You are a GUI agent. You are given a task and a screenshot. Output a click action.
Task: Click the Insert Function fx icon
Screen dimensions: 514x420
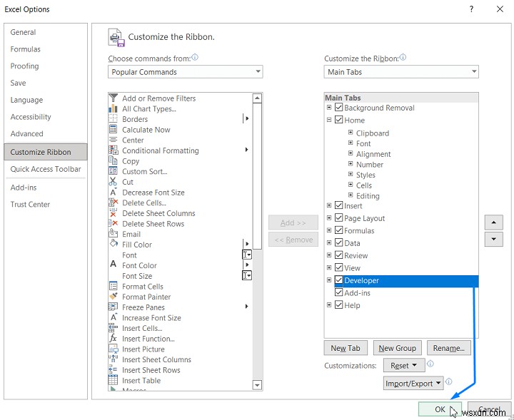click(x=113, y=338)
